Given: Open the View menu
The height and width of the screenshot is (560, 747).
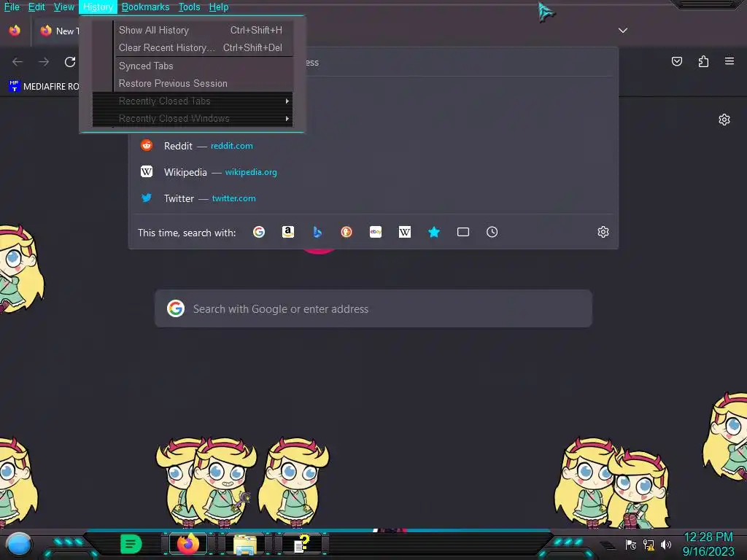Looking at the screenshot, I should pyautogui.click(x=64, y=7).
